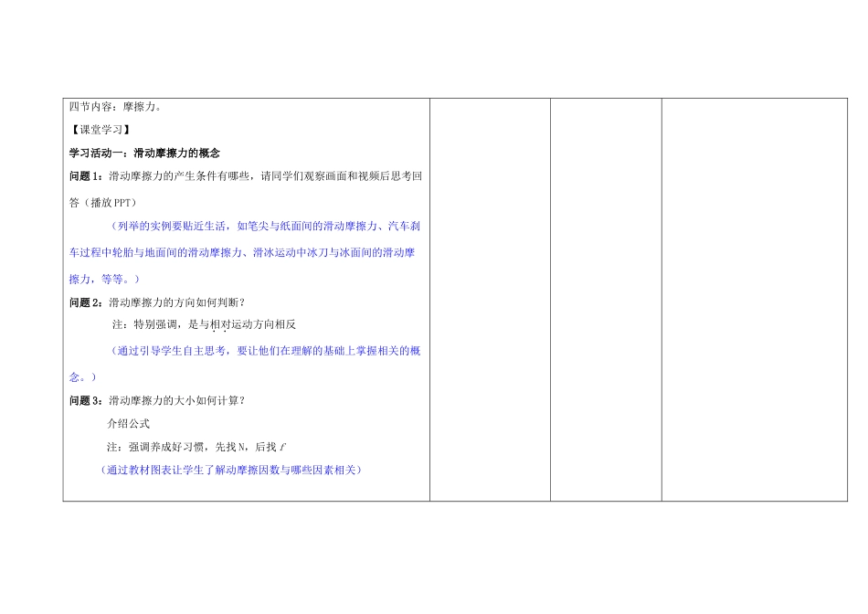868x614 pixels.
Task: Click the note '注：强调养成好习惯，先找 N，后找 f'
Action: [x=196, y=447]
